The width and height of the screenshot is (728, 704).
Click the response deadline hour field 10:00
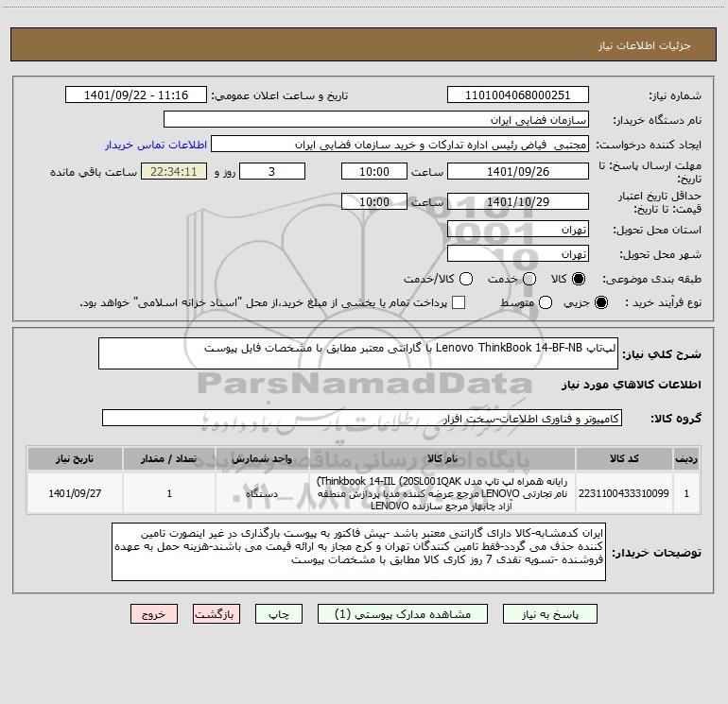[374, 171]
